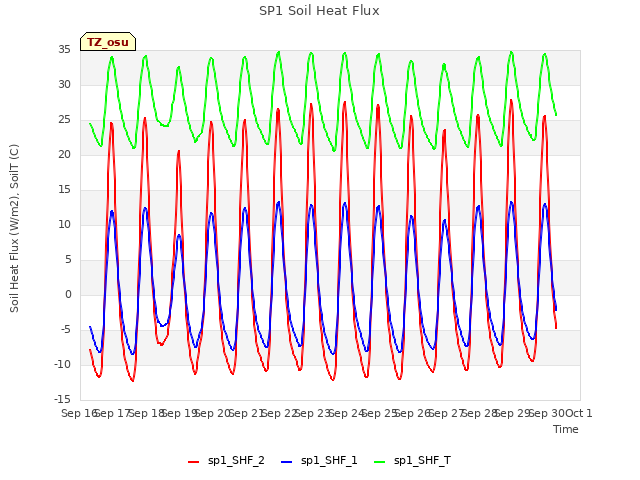The width and height of the screenshot is (640, 480).
Task: Click the -10 y-axis tick label
Action: tap(62, 364)
